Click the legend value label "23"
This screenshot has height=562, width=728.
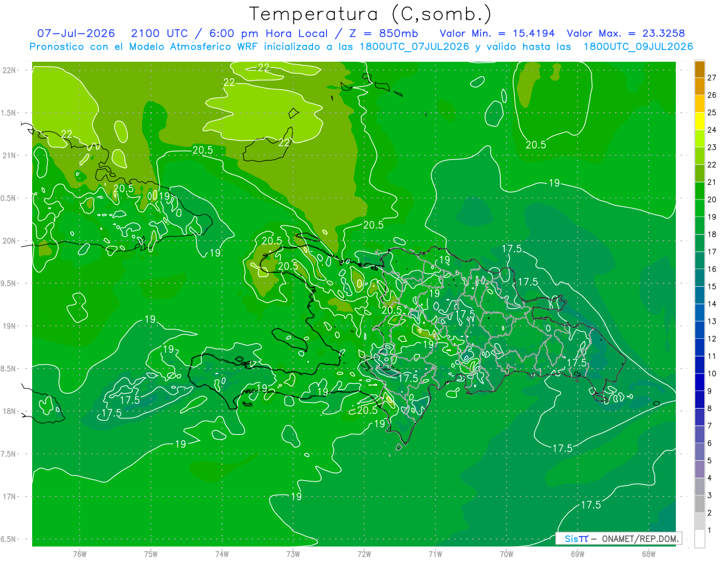[x=712, y=147]
